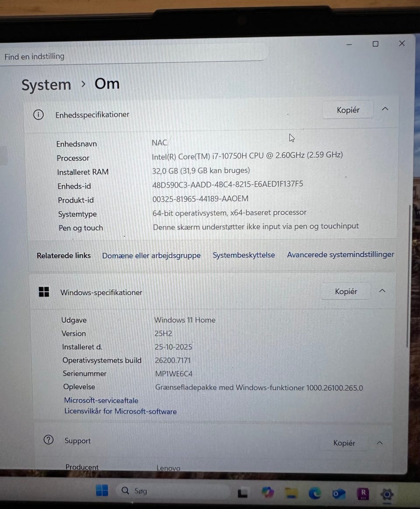Image resolution: width=420 pixels, height=509 pixels.
Task: Select serial number MP1WE6C4
Action: pos(174,373)
